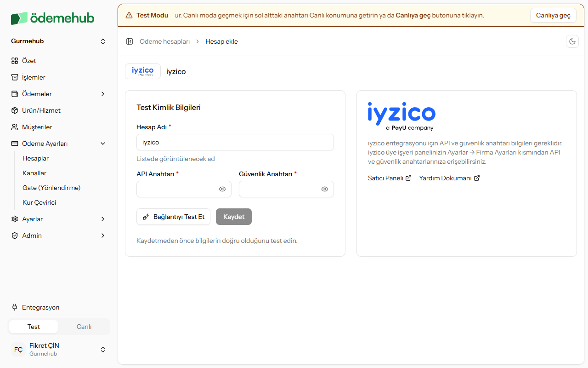Focus the Hesap Adı input field

(x=235, y=142)
